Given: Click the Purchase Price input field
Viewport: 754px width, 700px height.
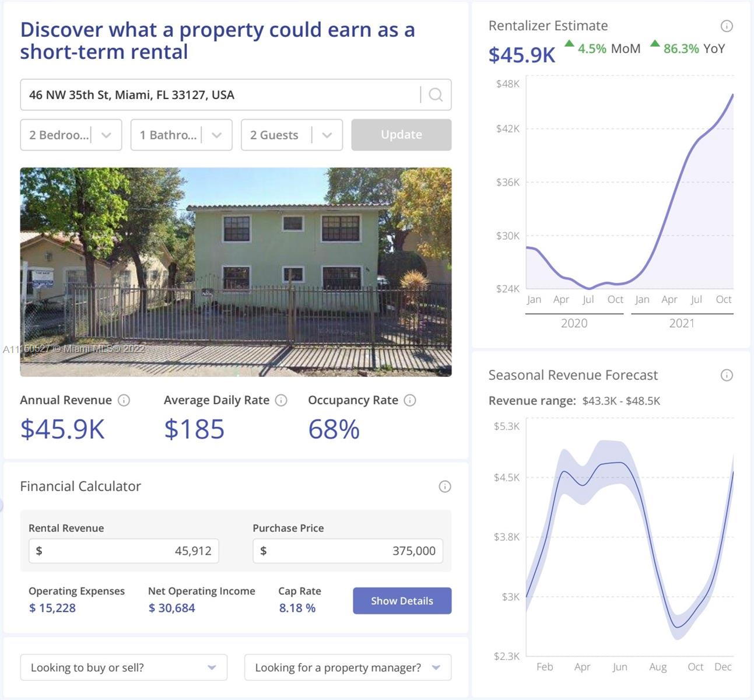Looking at the screenshot, I should pyautogui.click(x=348, y=551).
